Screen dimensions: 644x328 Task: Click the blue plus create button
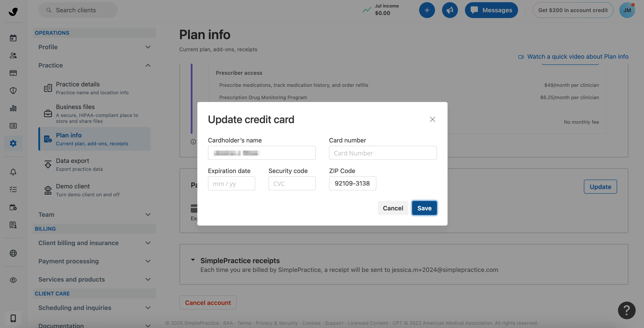click(427, 10)
